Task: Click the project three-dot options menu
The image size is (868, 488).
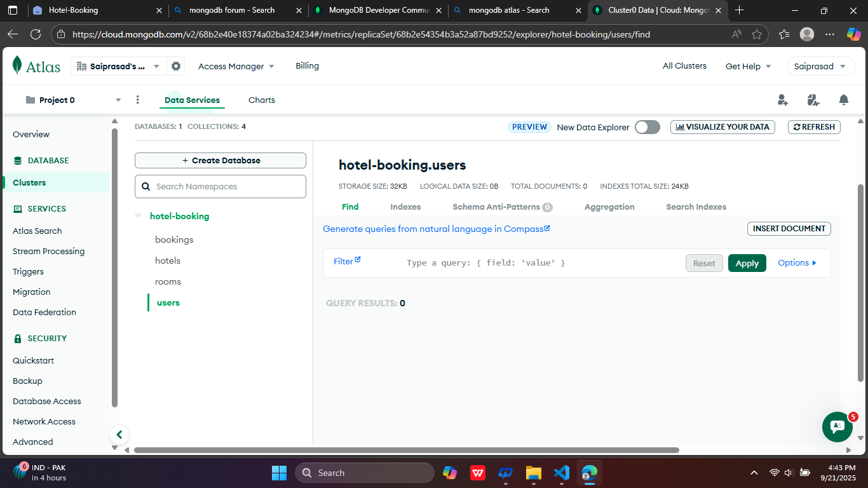Action: coord(138,100)
